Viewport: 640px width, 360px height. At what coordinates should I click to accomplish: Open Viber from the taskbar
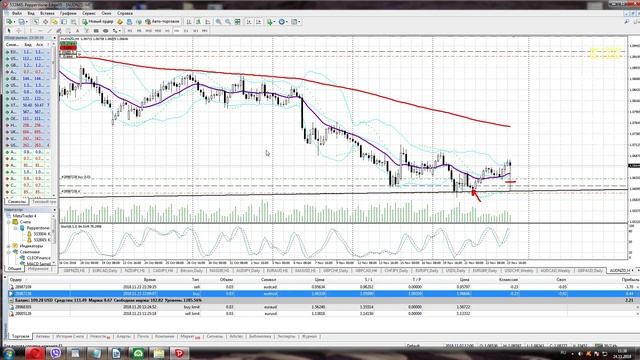click(56, 353)
